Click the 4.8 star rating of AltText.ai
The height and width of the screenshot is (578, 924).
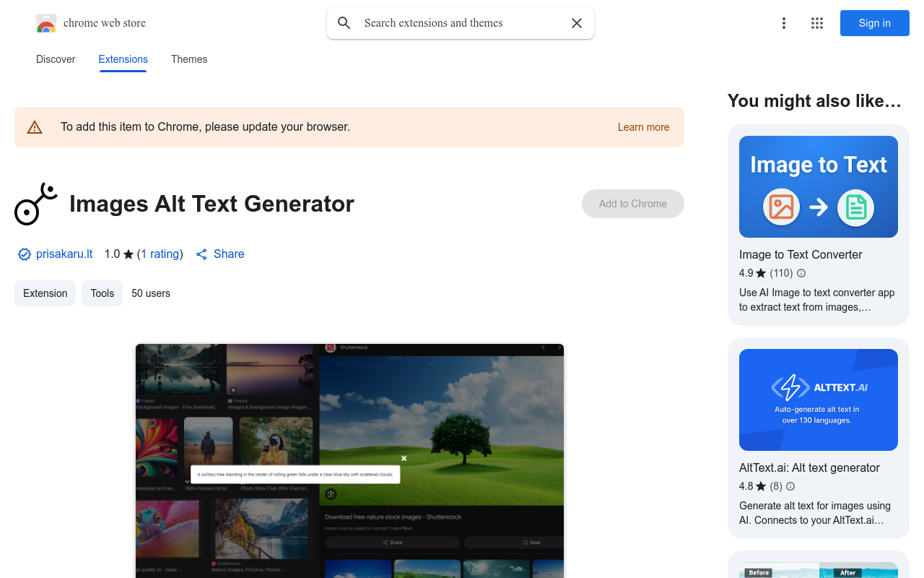pyautogui.click(x=752, y=486)
